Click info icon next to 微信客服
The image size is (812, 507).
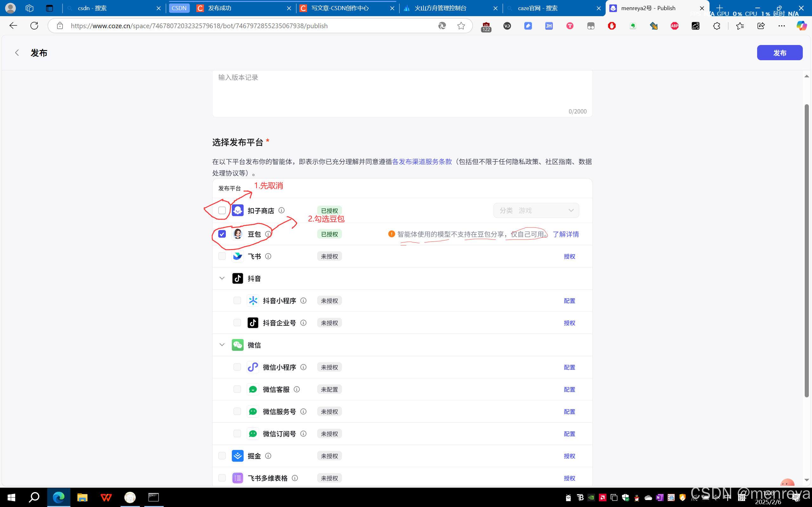click(x=297, y=389)
